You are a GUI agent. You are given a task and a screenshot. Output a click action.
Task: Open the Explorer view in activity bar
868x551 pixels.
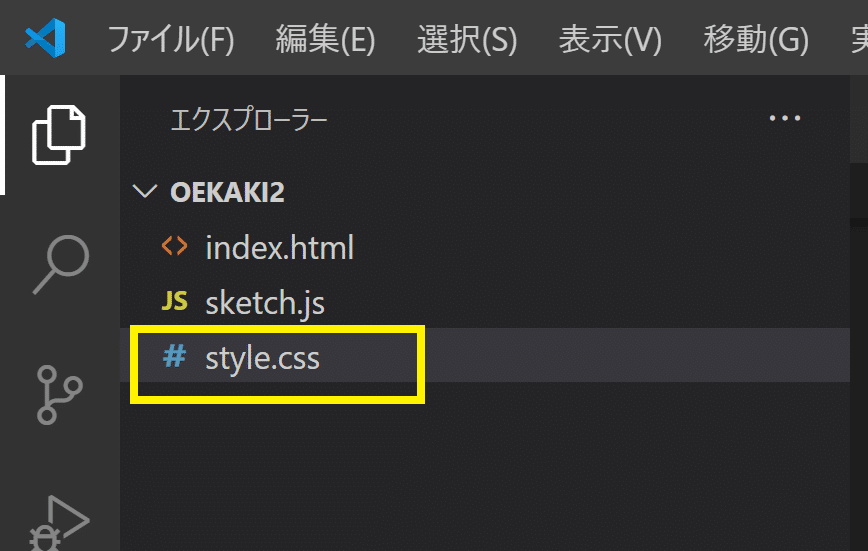59,134
